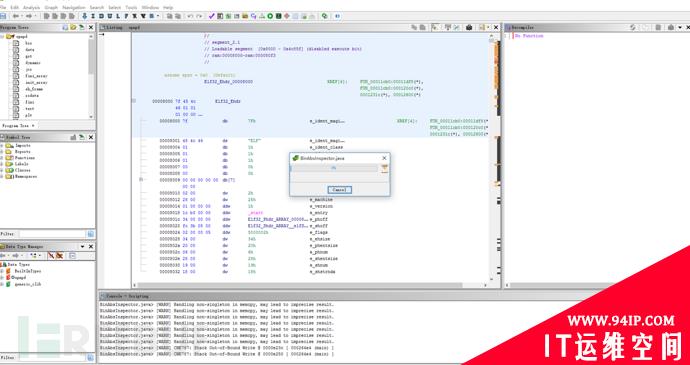Expand the Labels folder in Symbol Tree
Viewport: 690px width, 365px height.
(x=2, y=164)
